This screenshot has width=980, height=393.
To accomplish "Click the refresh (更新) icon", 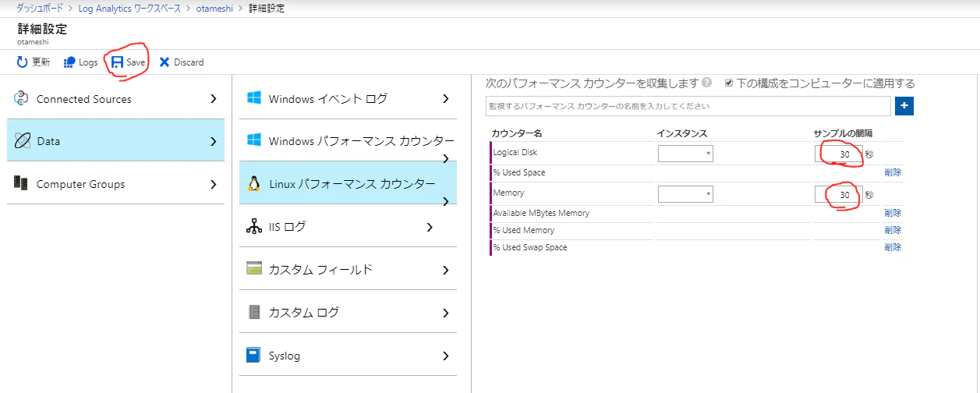I will [22, 62].
